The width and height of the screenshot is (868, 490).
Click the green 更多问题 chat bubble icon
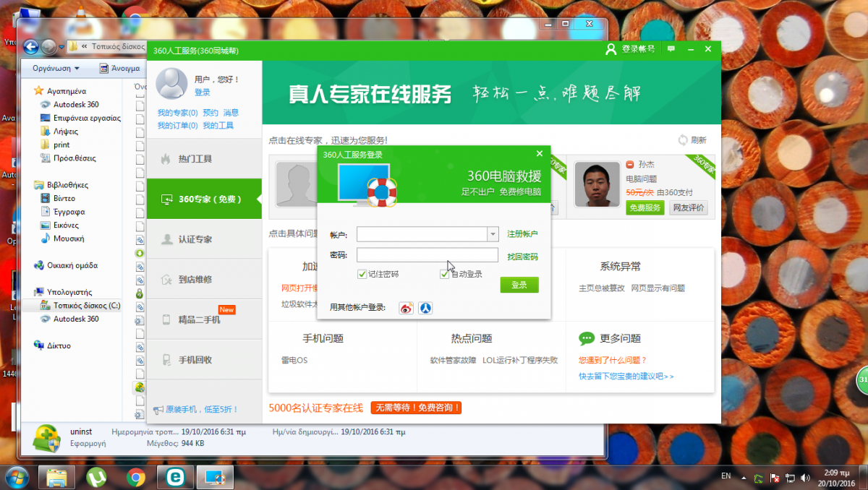pyautogui.click(x=587, y=338)
